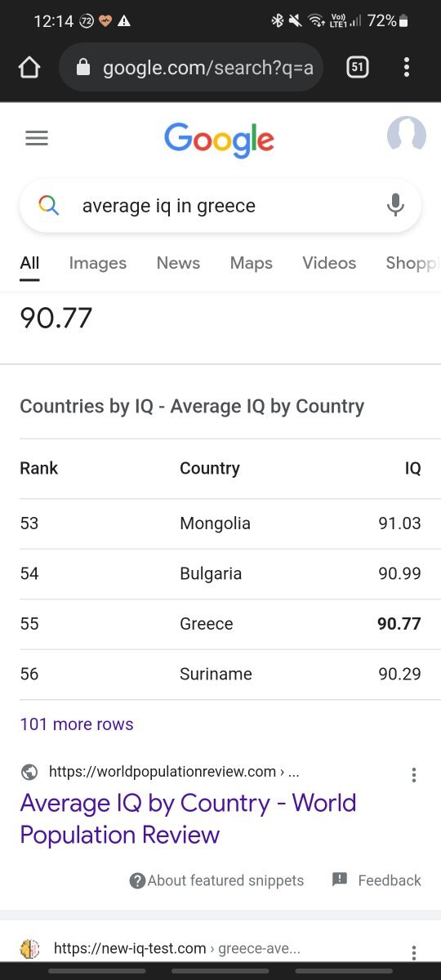This screenshot has height=980, width=441.
Task: Expand the table with 101 more rows
Action: [77, 724]
